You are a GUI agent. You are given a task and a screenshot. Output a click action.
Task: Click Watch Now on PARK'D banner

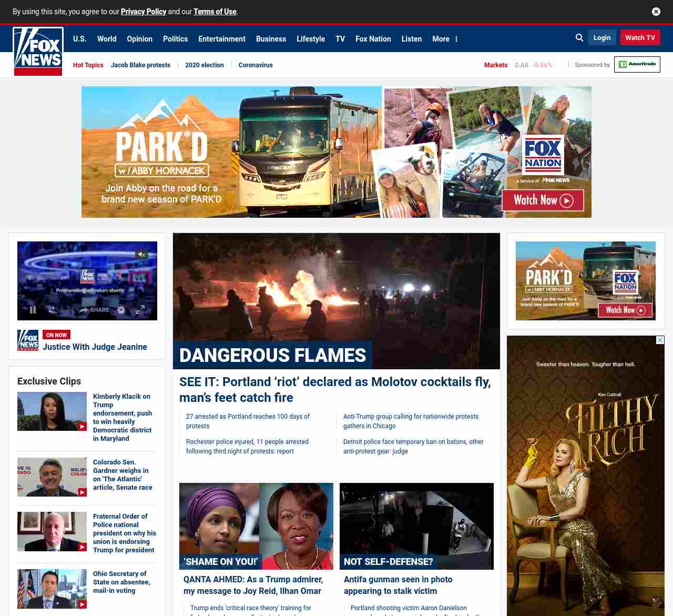pos(543,200)
